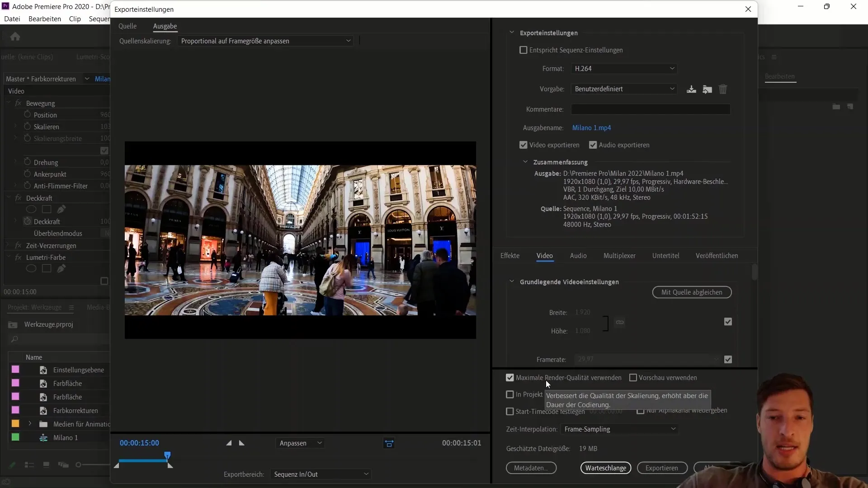Click the Milano 1.mp4 output name link
This screenshot has height=488, width=868.
[591, 128]
